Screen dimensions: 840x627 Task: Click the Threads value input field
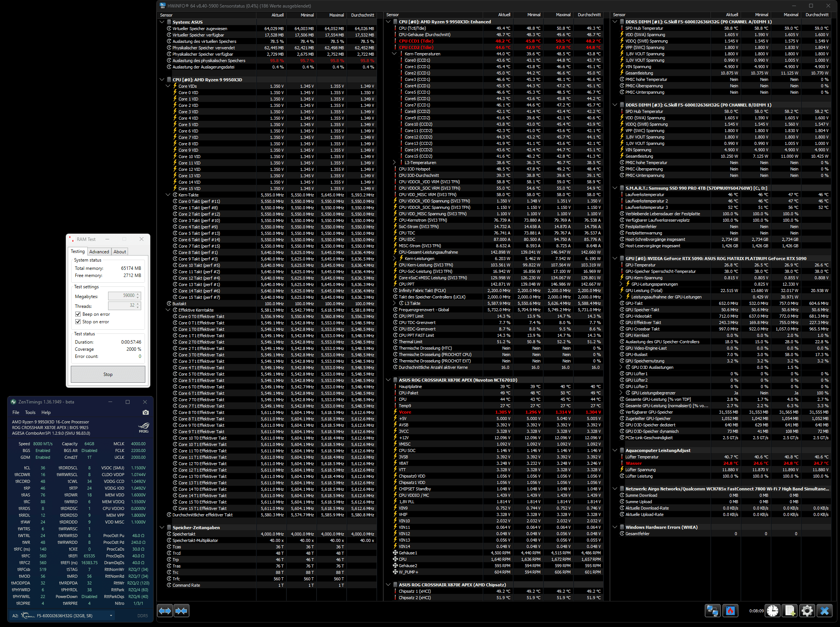coord(122,306)
